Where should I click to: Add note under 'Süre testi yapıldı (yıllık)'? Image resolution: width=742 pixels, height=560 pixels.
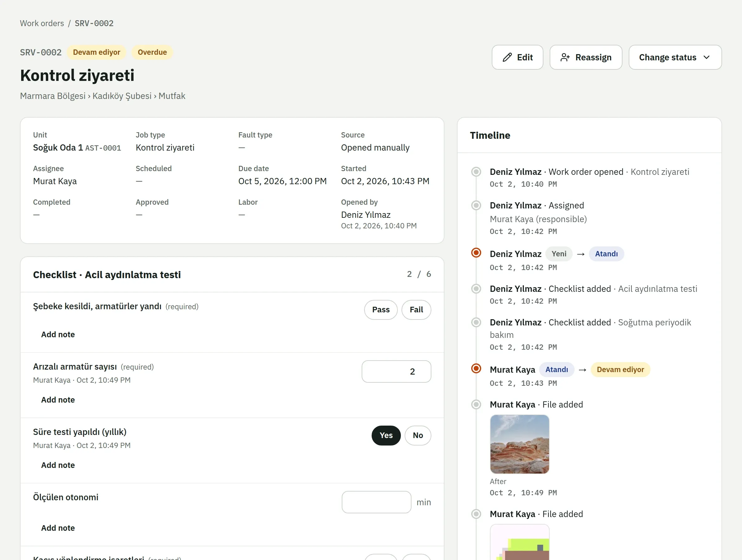pyautogui.click(x=58, y=465)
